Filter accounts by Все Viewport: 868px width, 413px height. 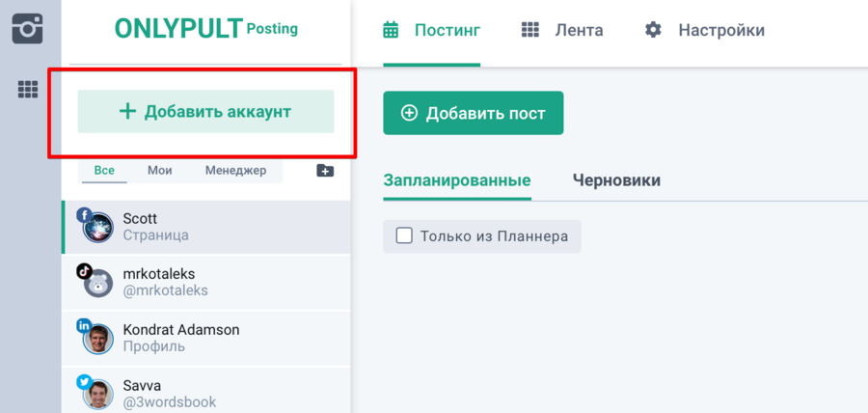click(x=104, y=171)
